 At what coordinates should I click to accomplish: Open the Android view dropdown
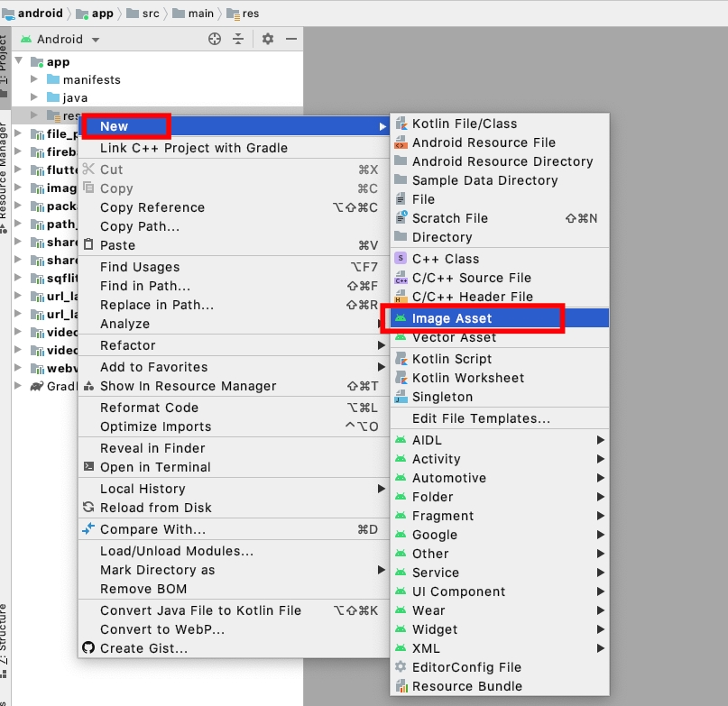click(x=96, y=40)
